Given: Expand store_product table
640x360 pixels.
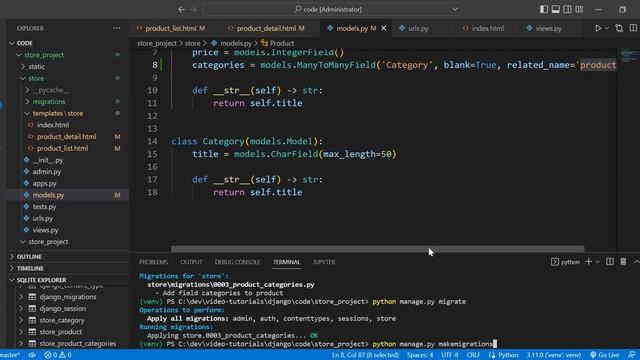Looking at the screenshot, I should click(x=21, y=332).
